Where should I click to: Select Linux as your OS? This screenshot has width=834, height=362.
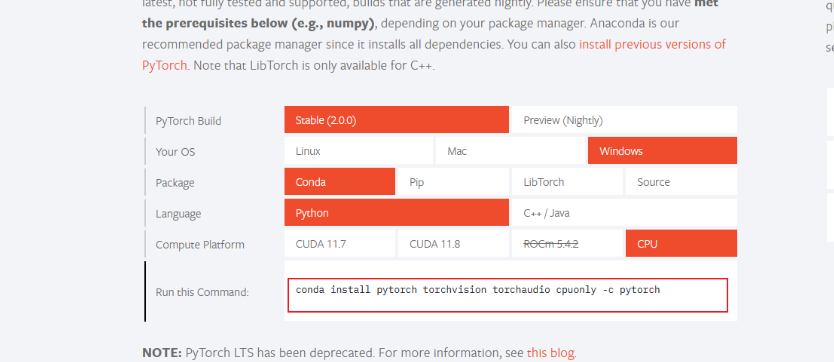pyautogui.click(x=358, y=151)
